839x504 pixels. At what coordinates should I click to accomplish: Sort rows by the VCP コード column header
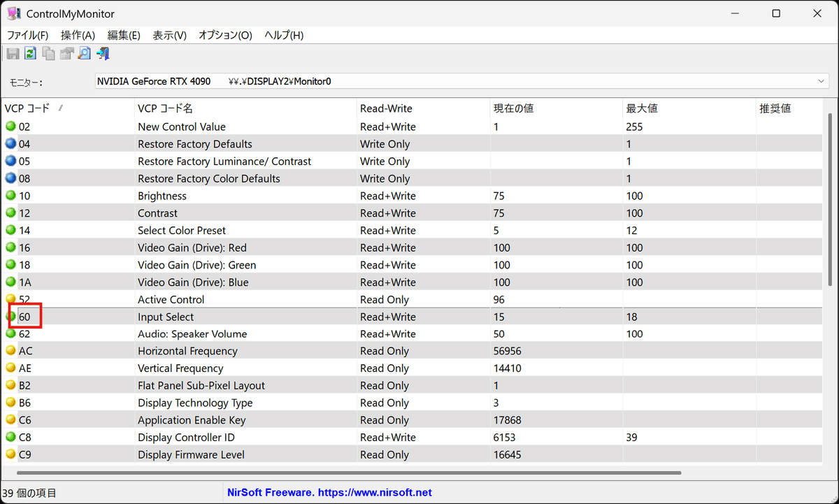click(31, 108)
